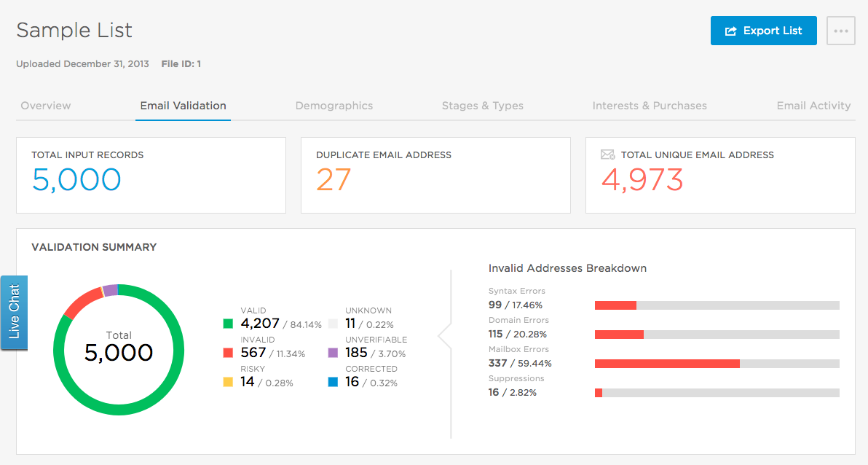Click the Syntax Errors progress bar
The image size is (868, 465).
pos(717,305)
